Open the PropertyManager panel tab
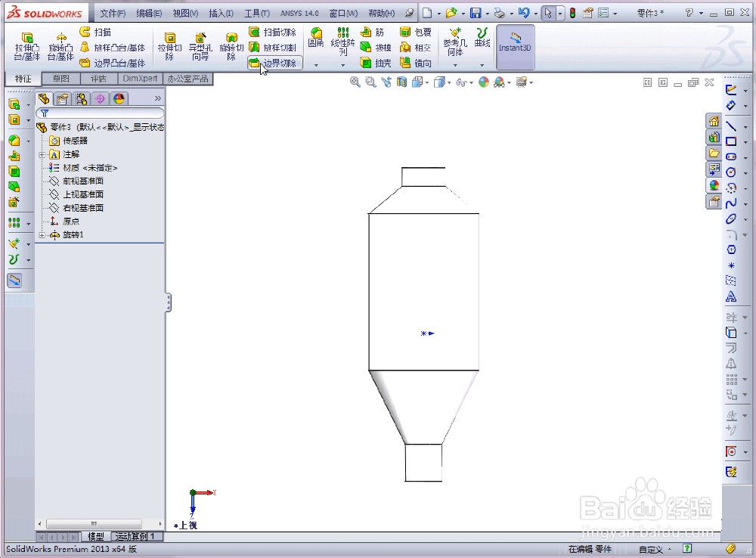Screen dimensions: 756x558 tap(62, 99)
